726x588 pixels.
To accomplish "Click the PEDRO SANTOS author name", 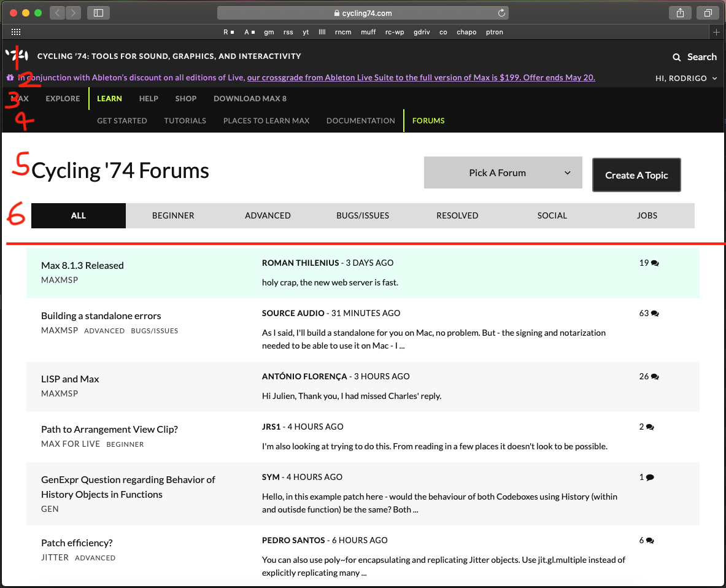I will [x=293, y=541].
